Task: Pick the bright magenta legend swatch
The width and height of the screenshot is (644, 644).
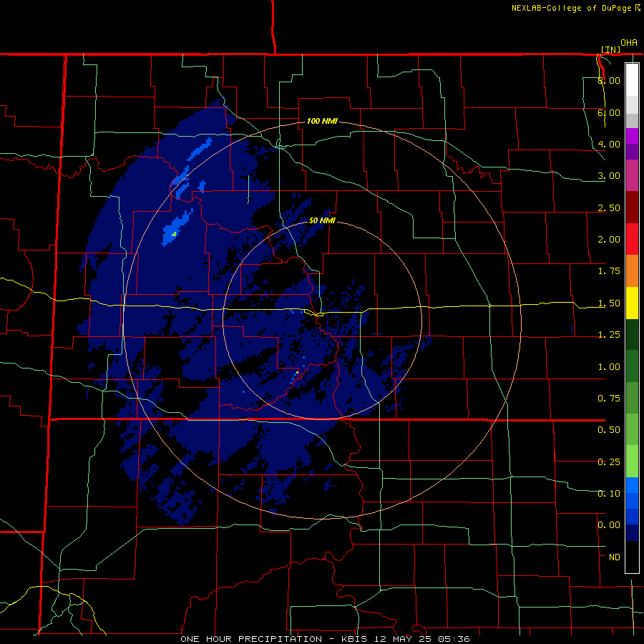Action: pos(632,136)
